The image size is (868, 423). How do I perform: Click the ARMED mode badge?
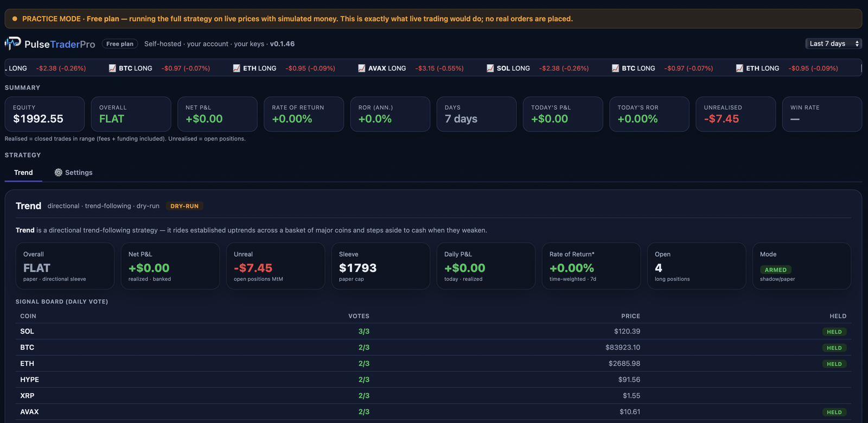click(776, 270)
